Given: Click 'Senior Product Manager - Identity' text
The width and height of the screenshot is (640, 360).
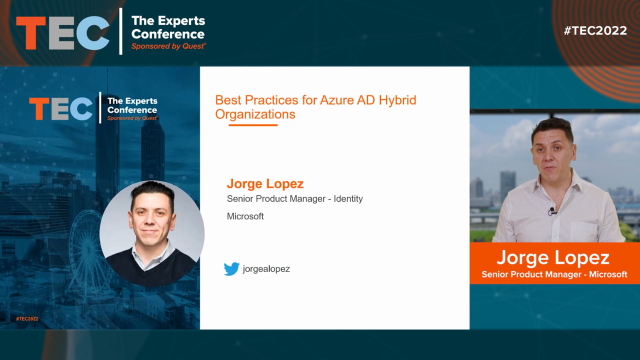Looking at the screenshot, I should click(x=295, y=199).
